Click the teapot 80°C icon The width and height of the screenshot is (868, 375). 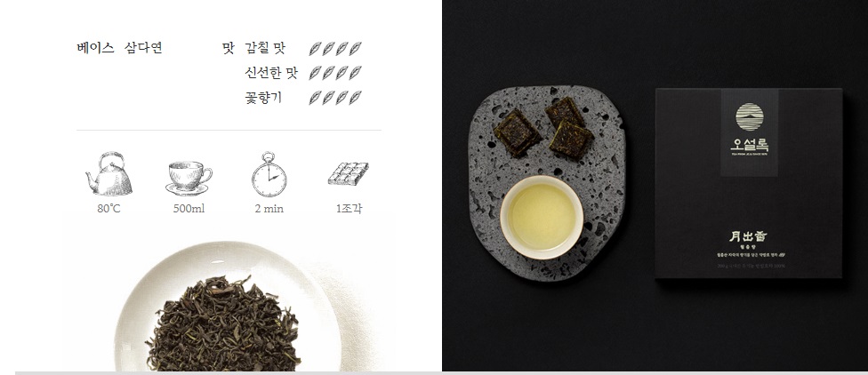[x=109, y=173]
